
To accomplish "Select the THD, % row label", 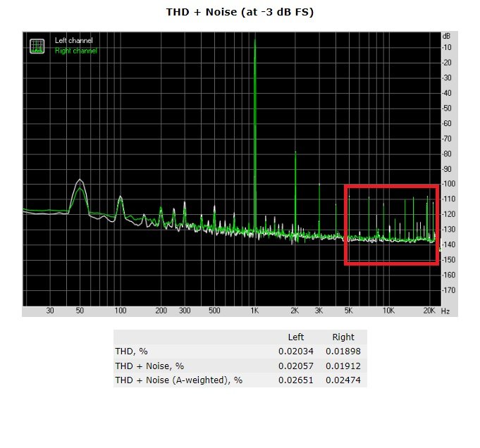I will (x=133, y=351).
